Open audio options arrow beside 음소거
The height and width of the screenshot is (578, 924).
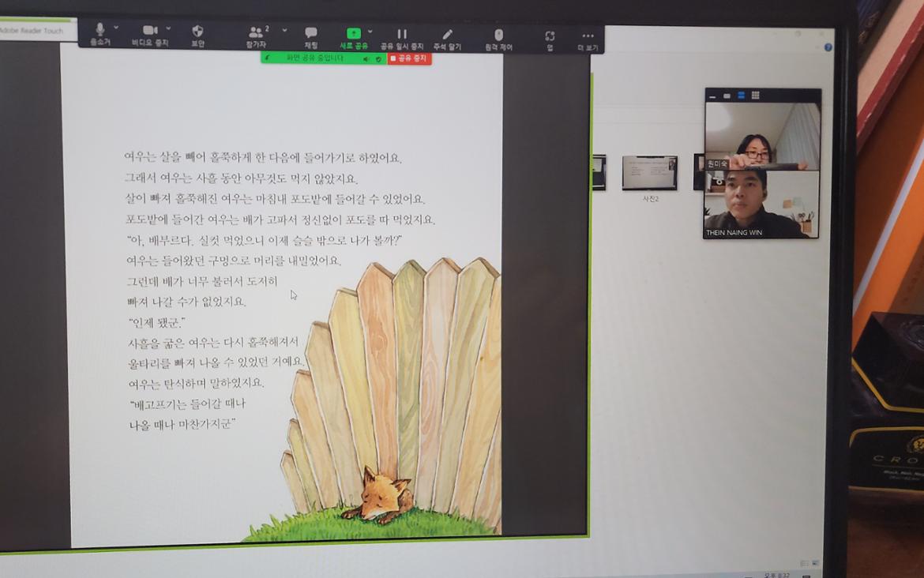[x=116, y=28]
